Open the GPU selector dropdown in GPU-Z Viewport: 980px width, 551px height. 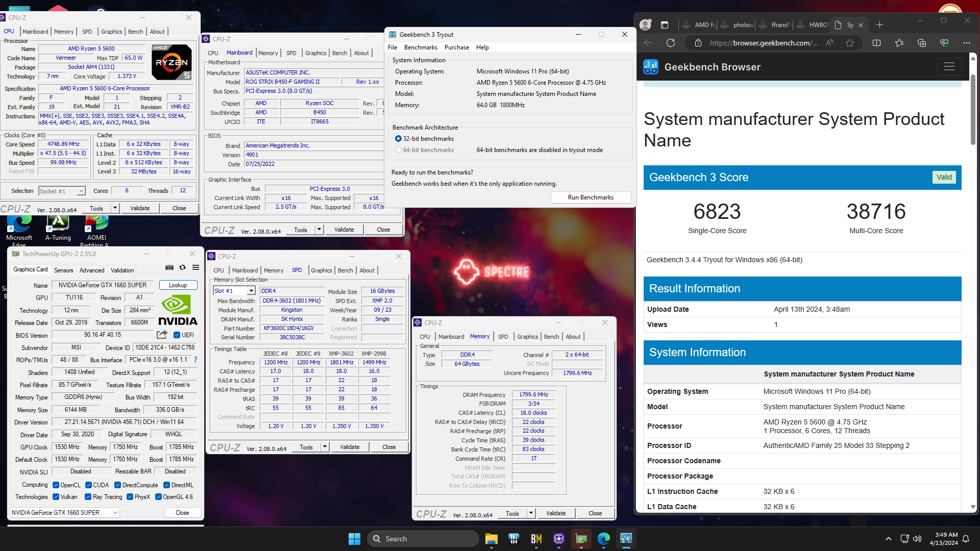[x=65, y=513]
